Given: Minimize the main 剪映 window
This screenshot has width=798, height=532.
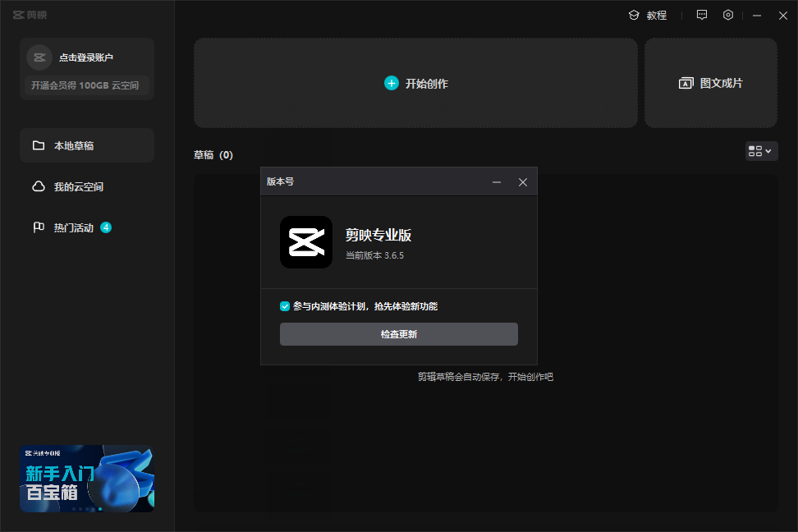Looking at the screenshot, I should [757, 16].
